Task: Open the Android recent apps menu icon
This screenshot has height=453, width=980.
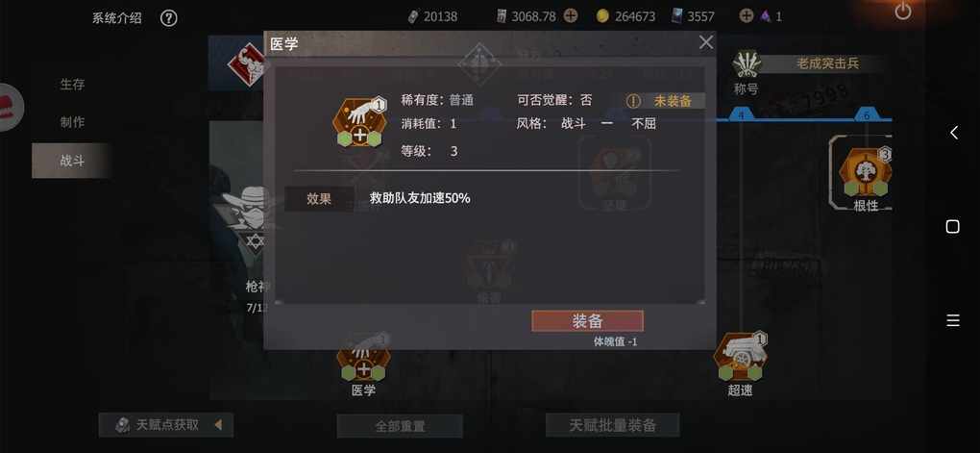Action: tap(952, 320)
